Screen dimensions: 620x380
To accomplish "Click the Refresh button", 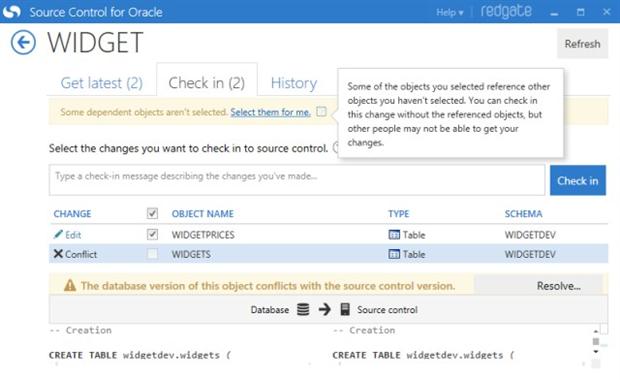I will [x=582, y=44].
